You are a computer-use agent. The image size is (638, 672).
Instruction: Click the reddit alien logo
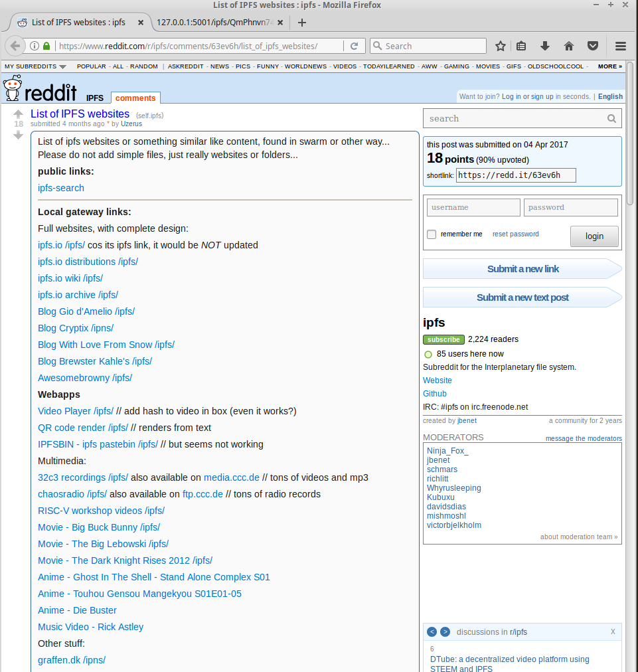[13, 88]
